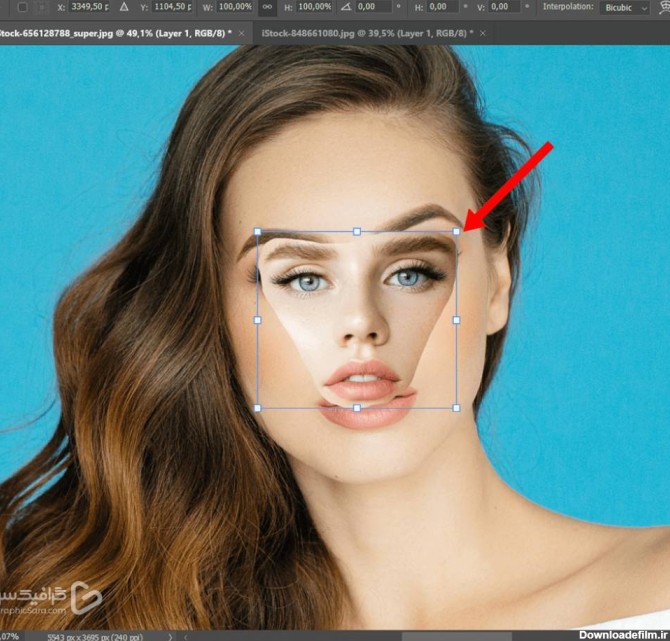Click the horizontal scrollbar left arrow
This screenshot has width=670, height=641.
pyautogui.click(x=186, y=637)
